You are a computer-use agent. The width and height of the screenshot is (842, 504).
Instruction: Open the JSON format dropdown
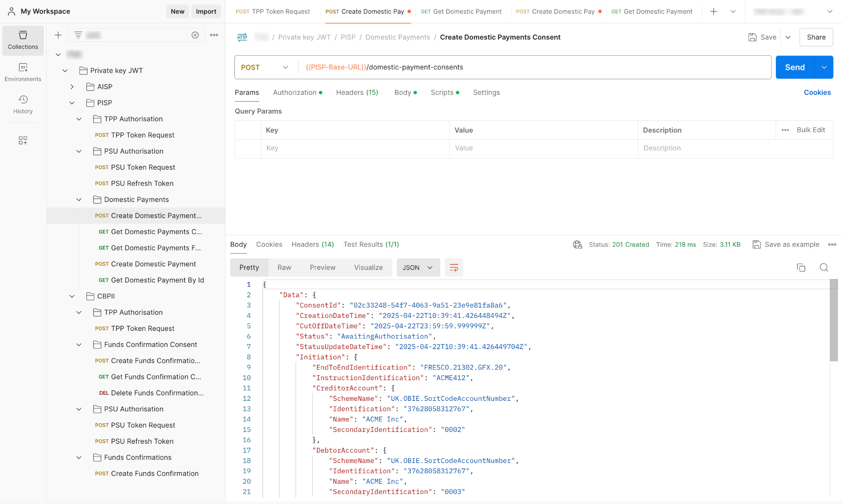(418, 267)
